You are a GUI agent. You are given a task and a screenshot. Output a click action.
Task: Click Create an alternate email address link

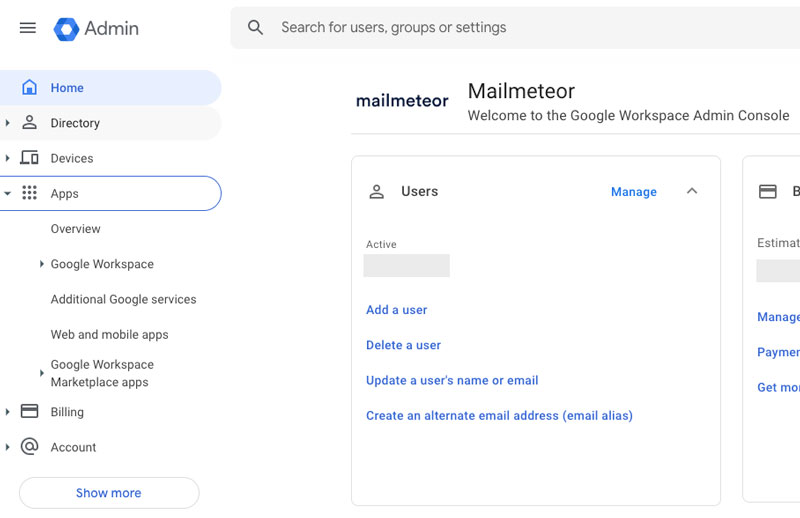(499, 415)
